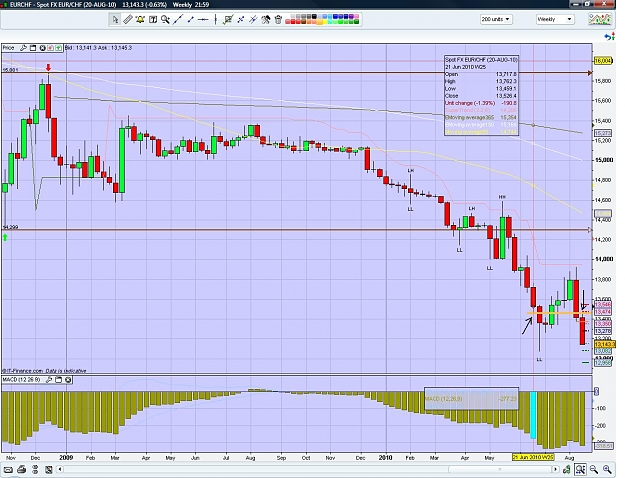The height and width of the screenshot is (478, 625).
Task: Open the alert bell tool
Action: coord(140,19)
